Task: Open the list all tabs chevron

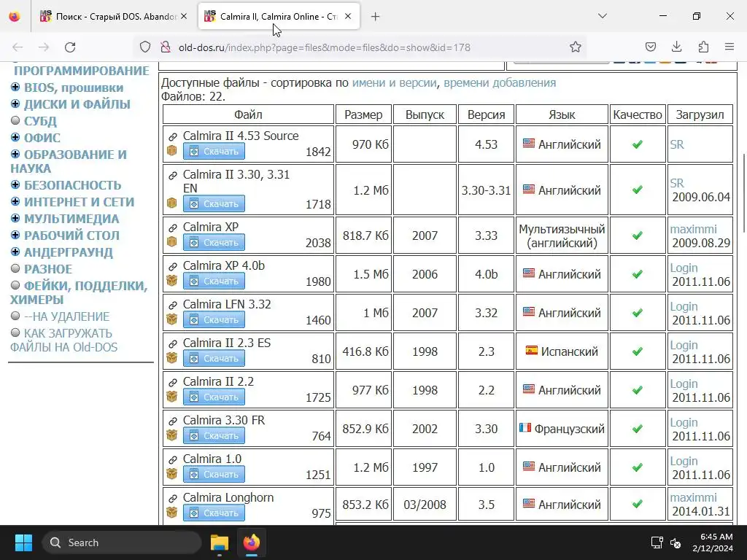Action: [x=603, y=16]
